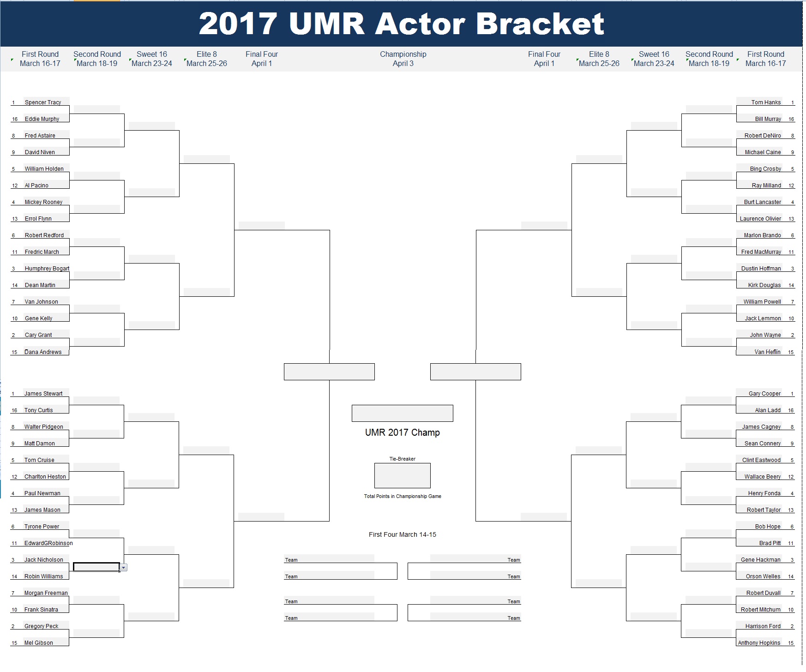Screen dimensions: 806x672
Task: Select the Mel Gibson entry cell
Action: [46, 642]
